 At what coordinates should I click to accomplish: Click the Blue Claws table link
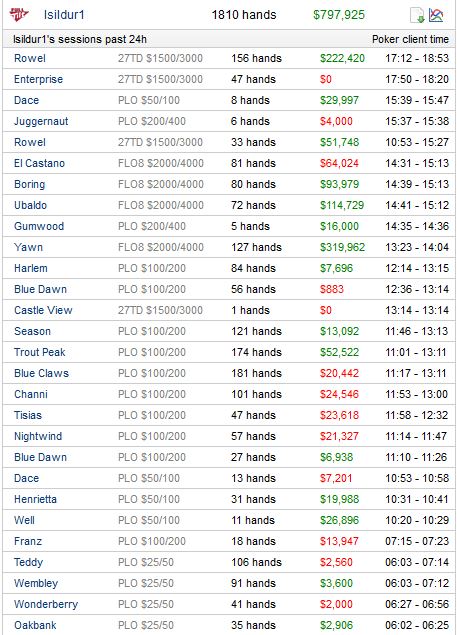41,373
